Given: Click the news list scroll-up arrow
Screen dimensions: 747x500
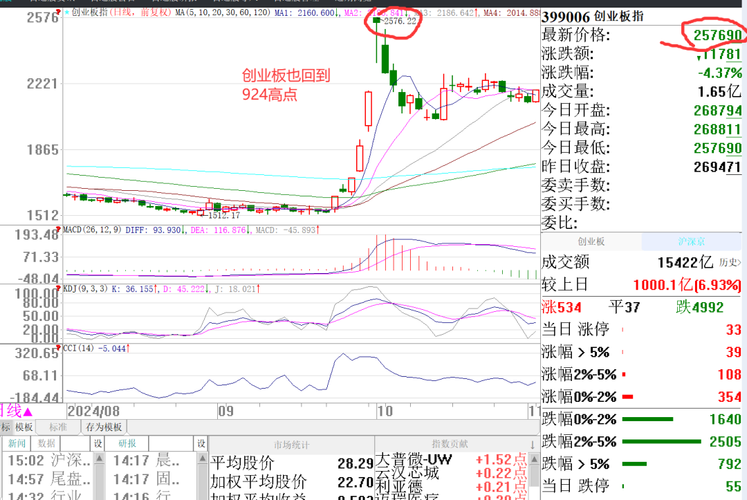Looking at the screenshot, I should click(99, 459).
